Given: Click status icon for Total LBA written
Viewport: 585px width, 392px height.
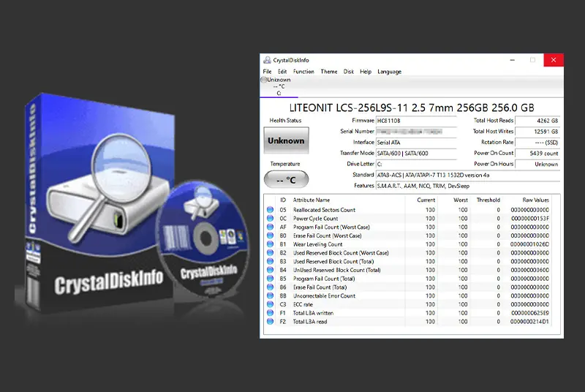Looking at the screenshot, I should click(270, 313).
